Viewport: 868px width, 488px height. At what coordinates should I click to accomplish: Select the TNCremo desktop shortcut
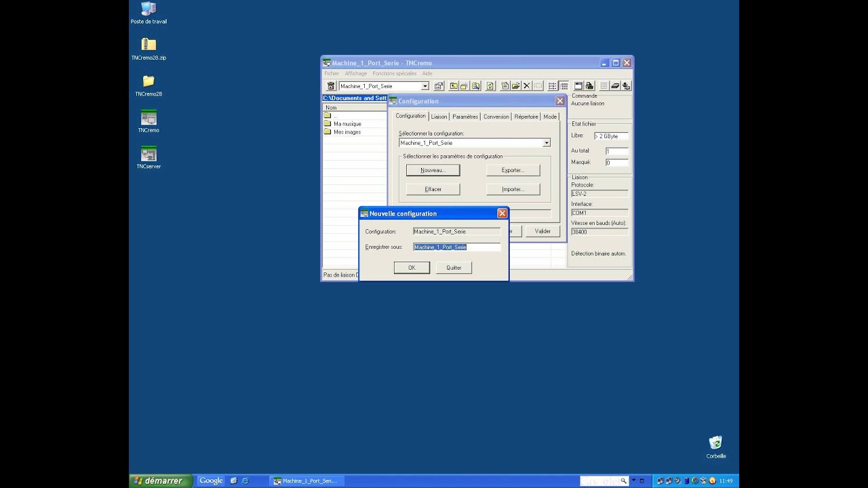149,121
